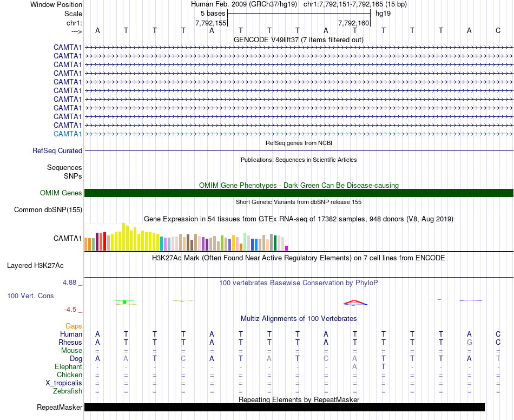Click the Sequences track label
Viewport: 514px width, 420px height.
(x=64, y=168)
